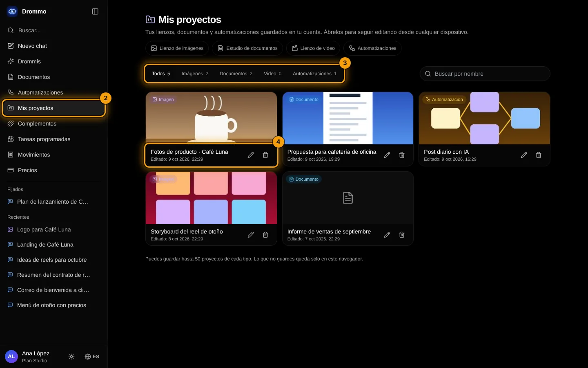Open Movimientos in sidebar
The height and width of the screenshot is (368, 588).
[x=54, y=155]
